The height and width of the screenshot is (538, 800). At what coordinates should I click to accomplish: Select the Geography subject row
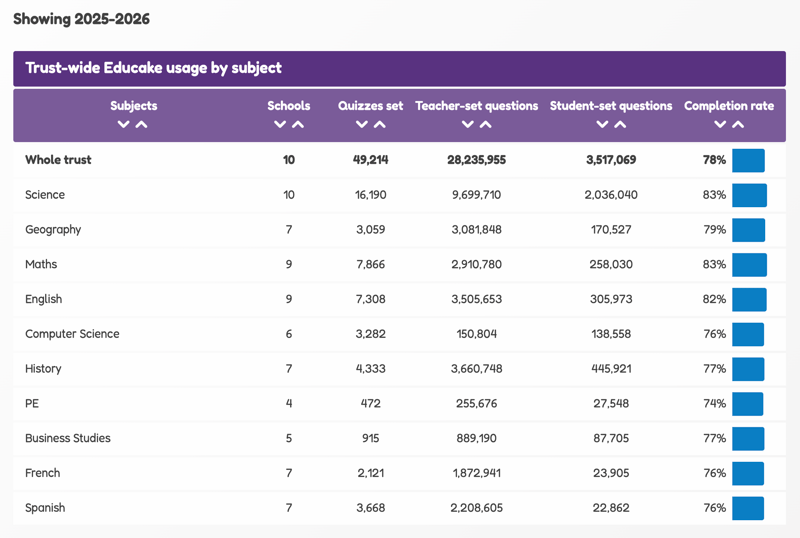(399, 230)
